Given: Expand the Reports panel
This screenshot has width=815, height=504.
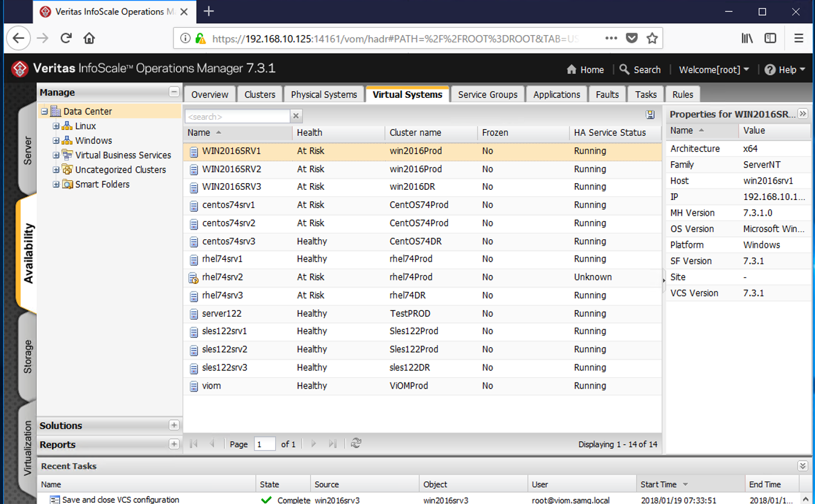Looking at the screenshot, I should [x=174, y=444].
